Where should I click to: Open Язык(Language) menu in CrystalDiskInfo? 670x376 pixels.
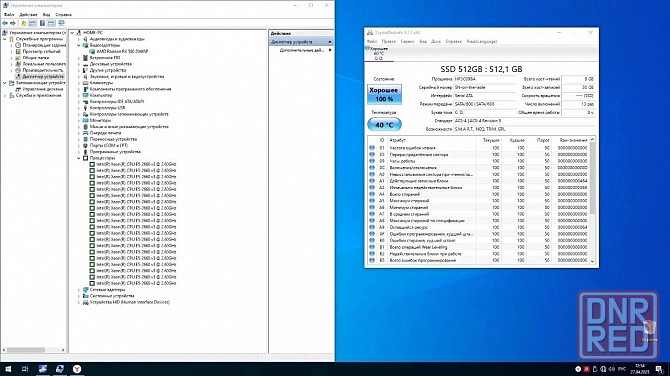click(x=482, y=41)
